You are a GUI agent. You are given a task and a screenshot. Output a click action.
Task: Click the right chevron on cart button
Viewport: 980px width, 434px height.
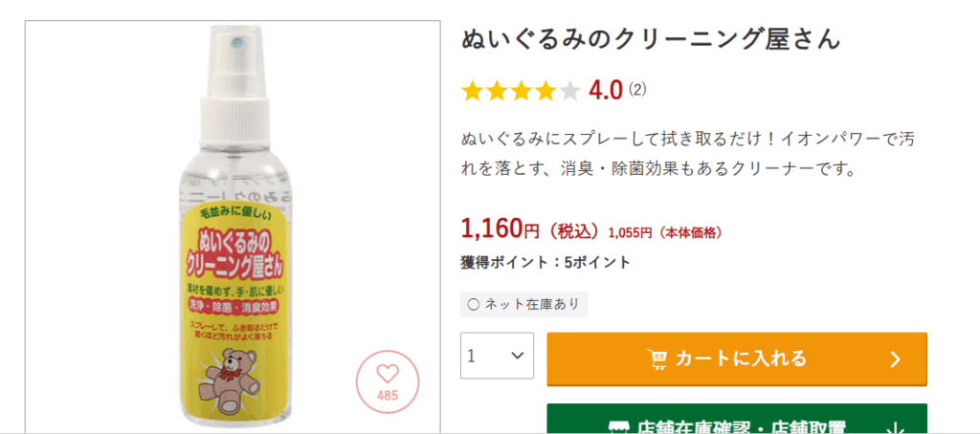click(x=896, y=359)
